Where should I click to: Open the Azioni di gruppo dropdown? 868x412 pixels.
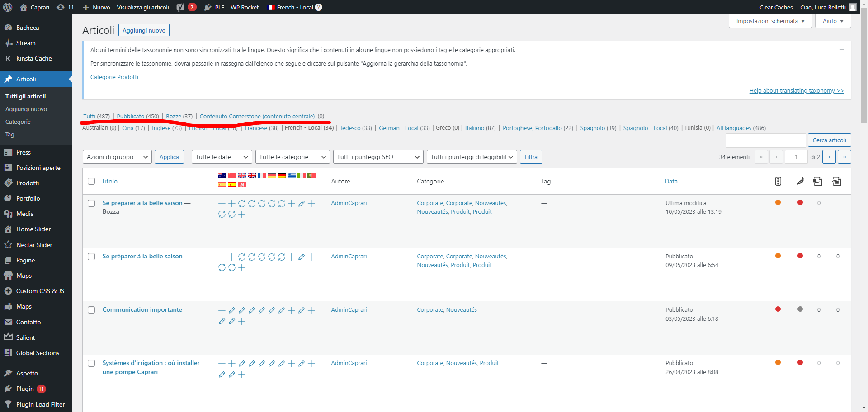point(117,157)
